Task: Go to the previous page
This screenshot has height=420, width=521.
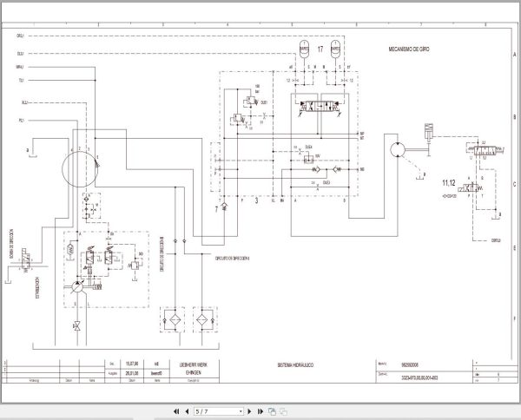Action: 187,411
